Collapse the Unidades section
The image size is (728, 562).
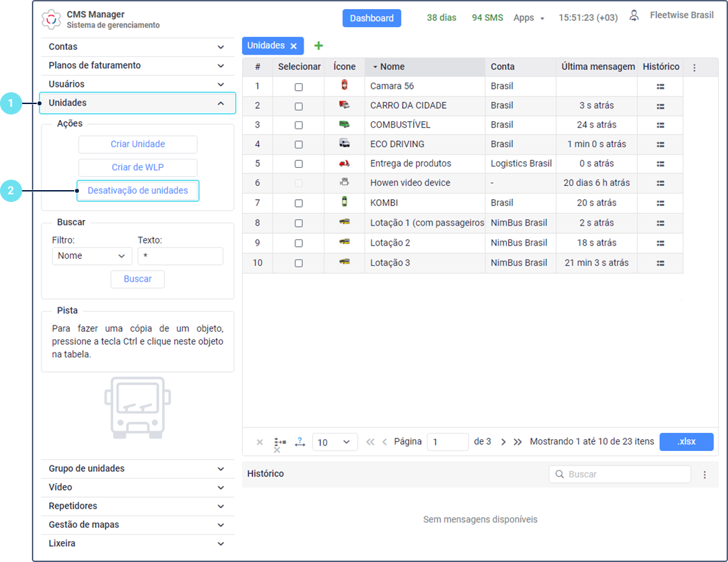click(x=137, y=103)
